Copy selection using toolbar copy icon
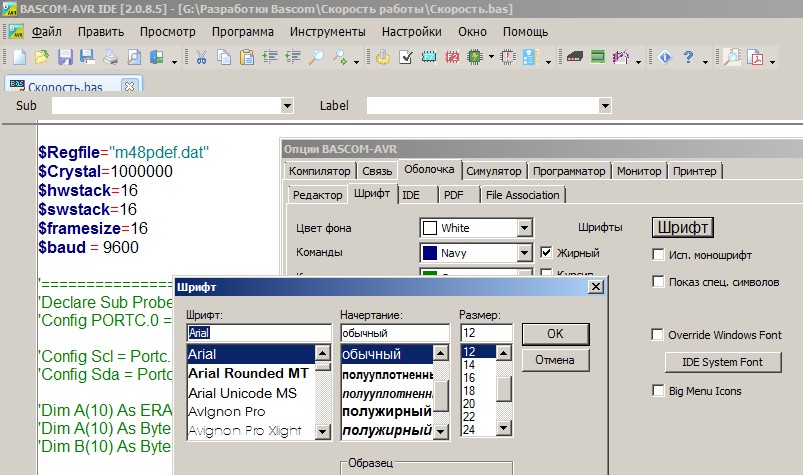Viewport: 803px width, 475px height. 224,57
